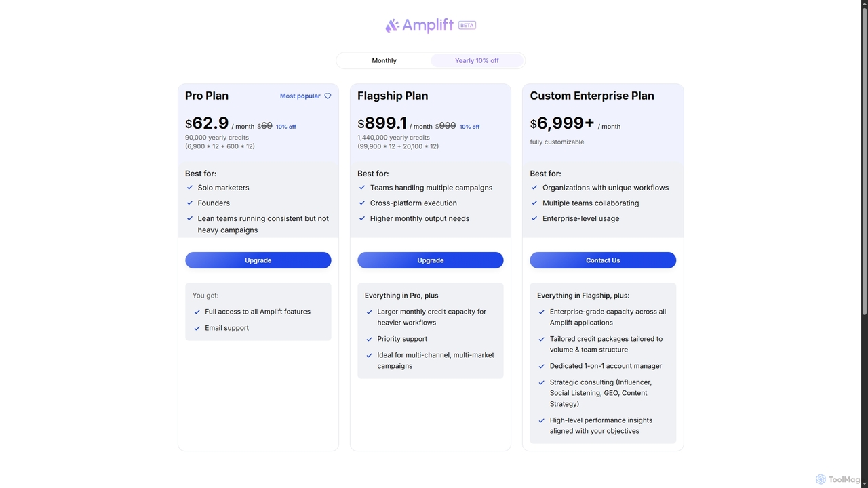Click Lean teams running consistent text
868x488 pixels.
[x=263, y=224]
